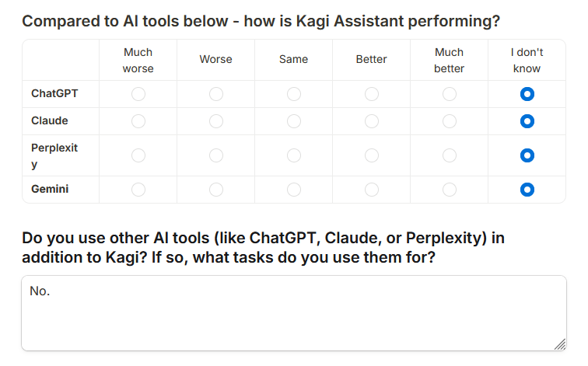The width and height of the screenshot is (588, 366).
Task: Choose "Worse" for Gemini row
Action: pos(216,189)
